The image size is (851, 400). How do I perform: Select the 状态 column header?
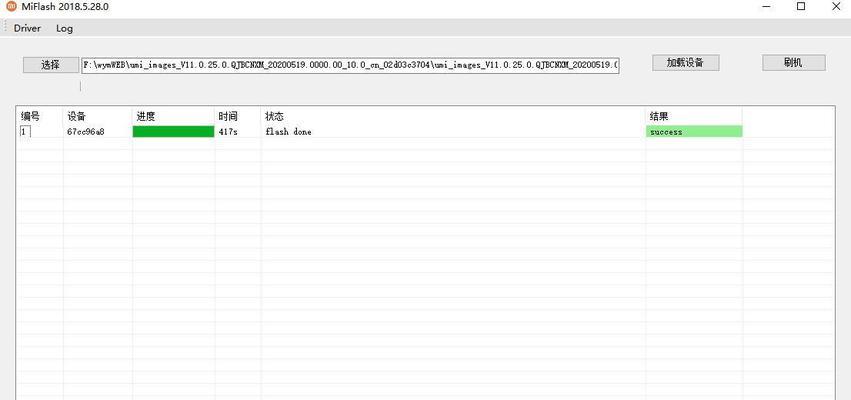(x=453, y=116)
